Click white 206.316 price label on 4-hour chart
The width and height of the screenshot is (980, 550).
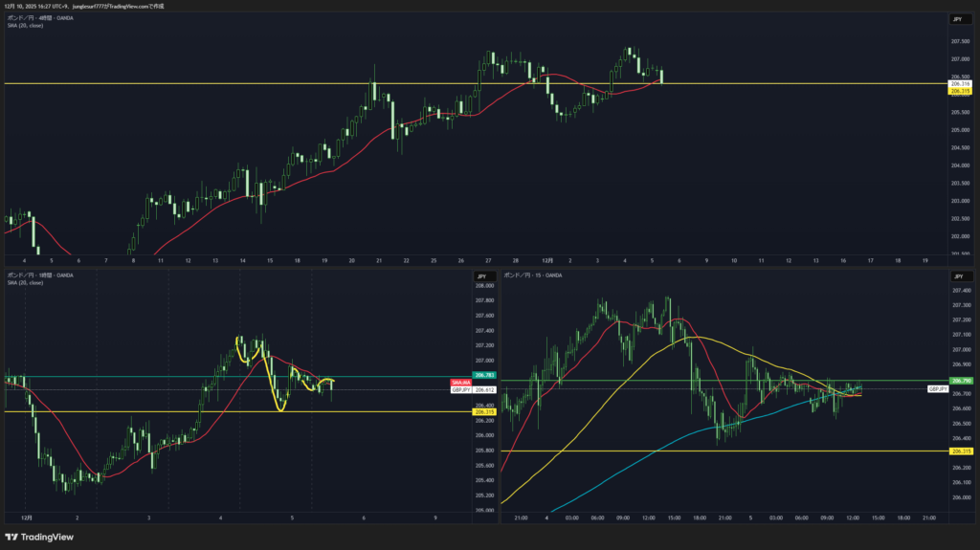[x=958, y=84]
